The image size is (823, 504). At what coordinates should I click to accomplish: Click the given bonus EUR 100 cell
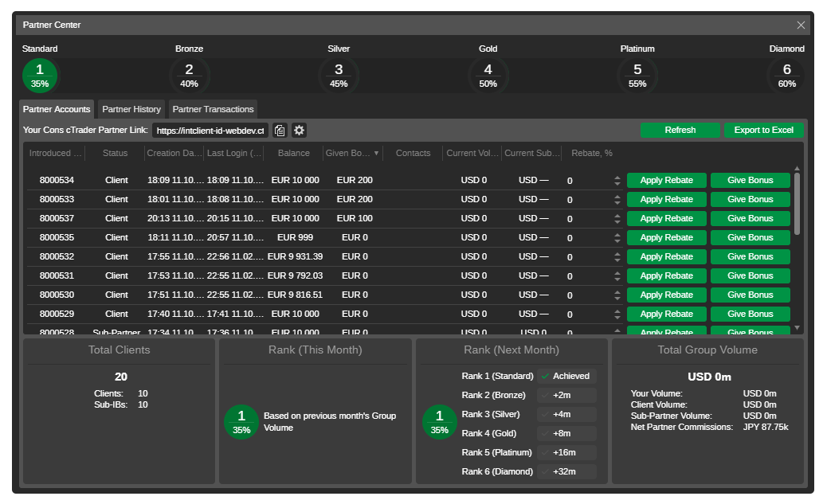pyautogui.click(x=355, y=219)
